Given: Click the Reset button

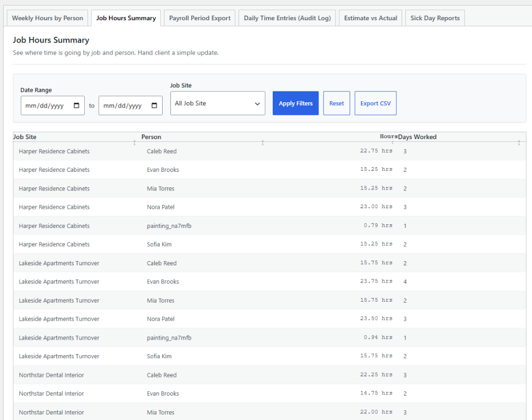Looking at the screenshot, I should click(x=337, y=103).
